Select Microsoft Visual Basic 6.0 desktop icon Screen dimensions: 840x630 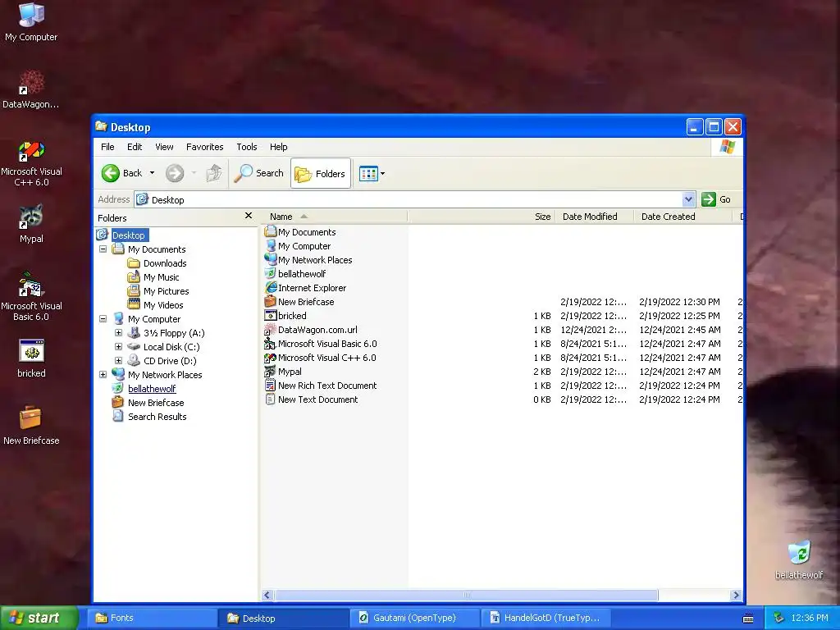[31, 296]
